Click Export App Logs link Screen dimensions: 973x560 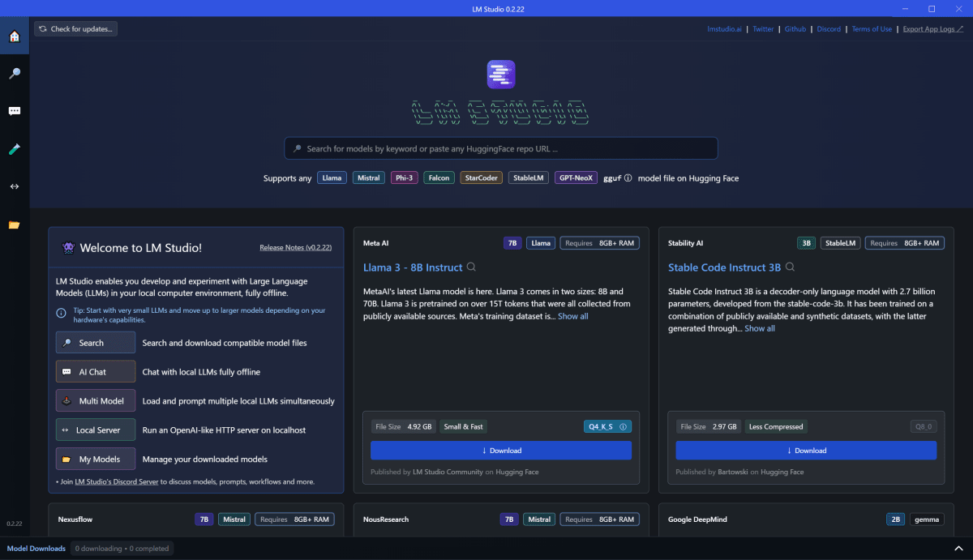pyautogui.click(x=933, y=29)
